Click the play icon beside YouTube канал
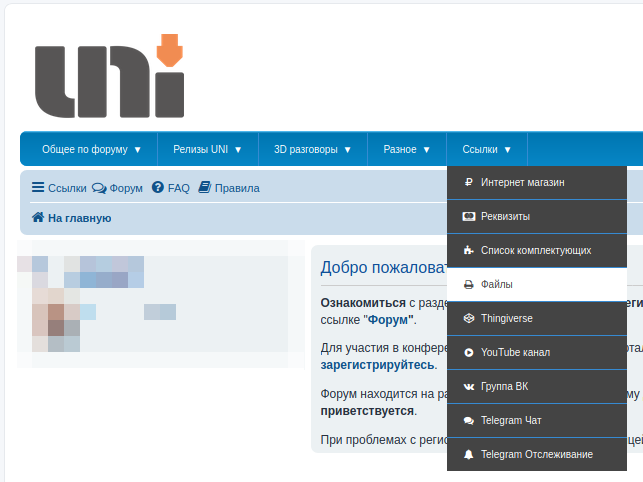Screen dimensions: 643x482 pyautogui.click(x=469, y=352)
